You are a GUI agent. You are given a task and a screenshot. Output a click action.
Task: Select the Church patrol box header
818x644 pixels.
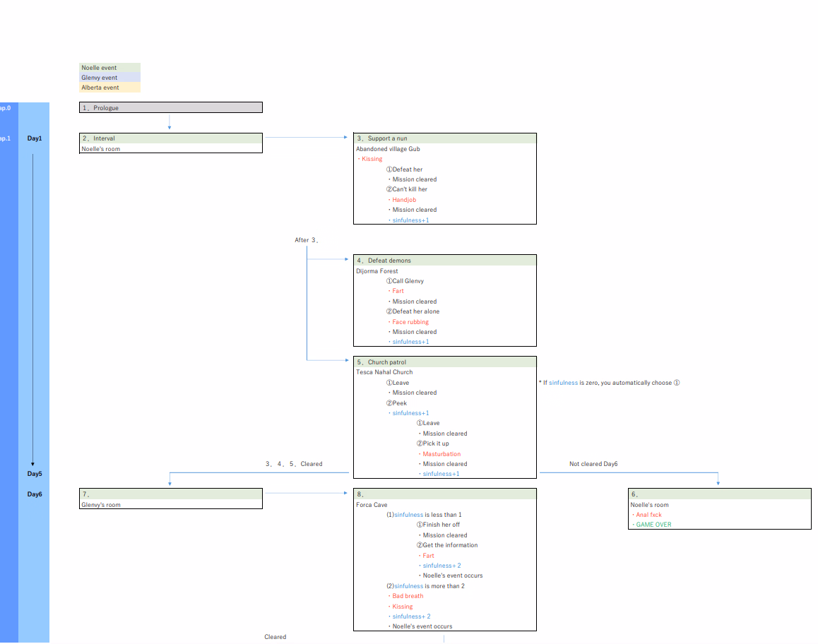click(x=444, y=362)
